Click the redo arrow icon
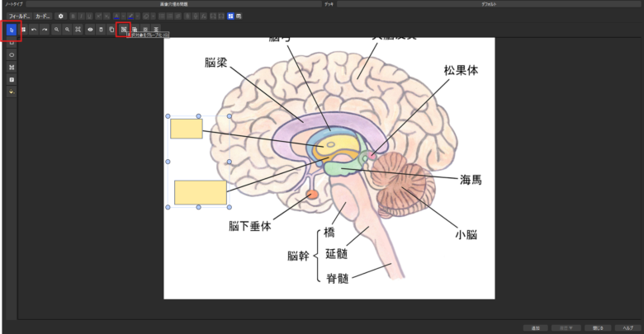This screenshot has height=334, width=644. (45, 30)
